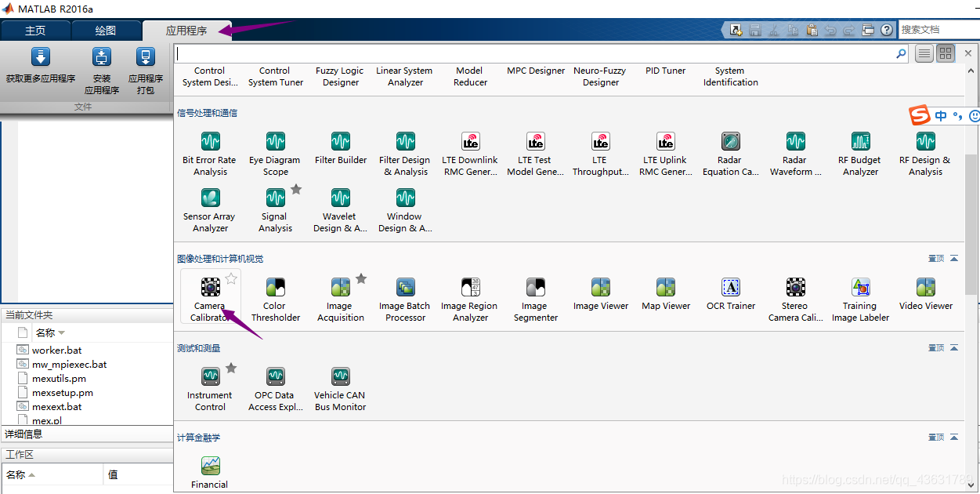Click the Help question mark icon
Viewport: 980px width, 494px height.
(887, 30)
